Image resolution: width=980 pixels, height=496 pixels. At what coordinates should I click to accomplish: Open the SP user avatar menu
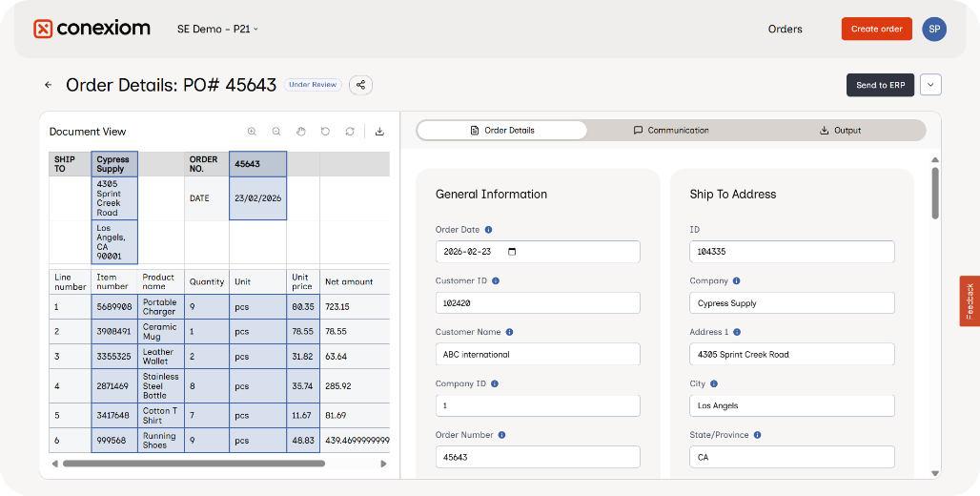934,29
